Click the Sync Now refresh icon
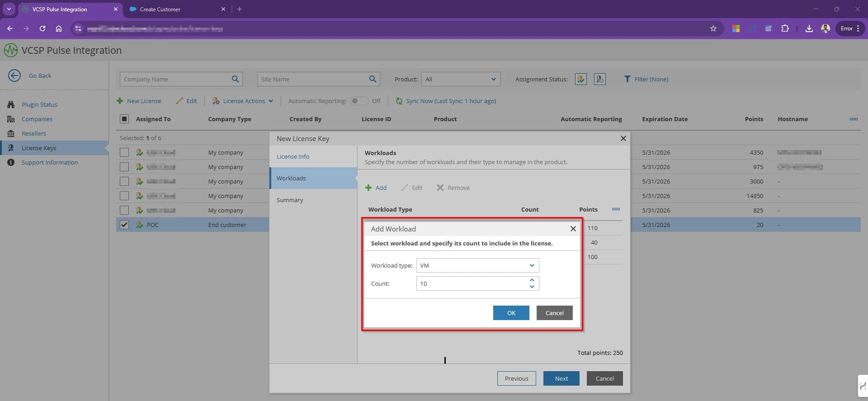The height and width of the screenshot is (401, 868). click(399, 101)
